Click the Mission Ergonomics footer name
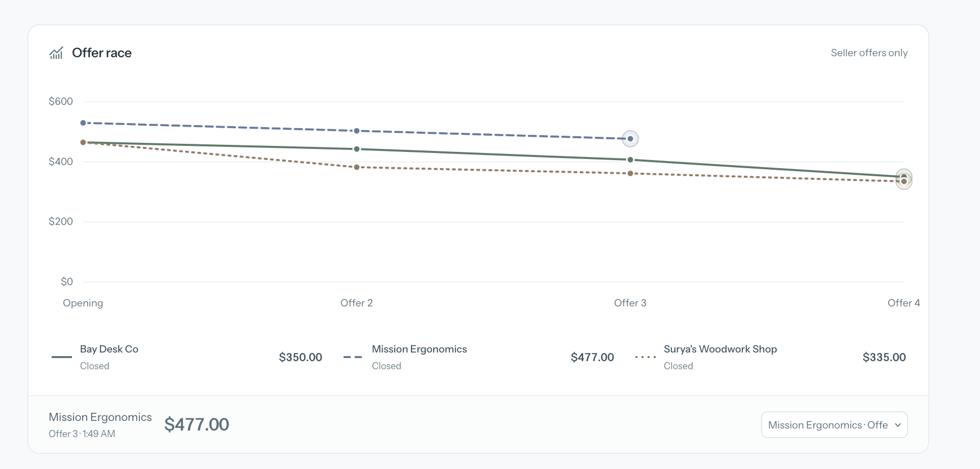 [100, 417]
